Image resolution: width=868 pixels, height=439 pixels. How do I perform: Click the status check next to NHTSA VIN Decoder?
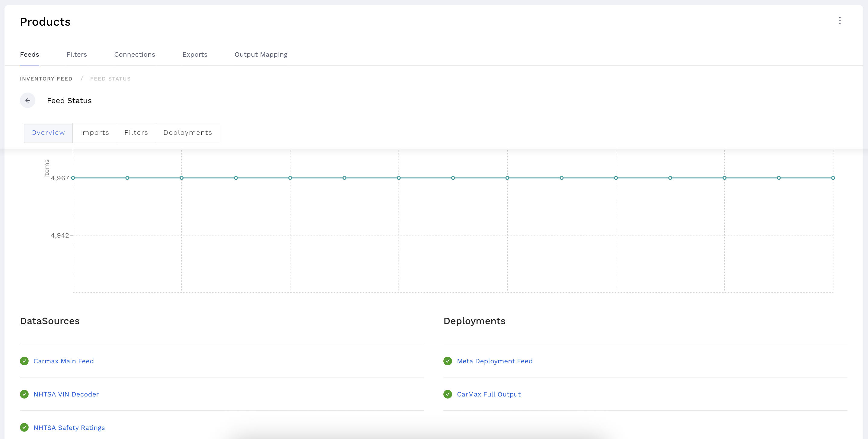pyautogui.click(x=24, y=394)
